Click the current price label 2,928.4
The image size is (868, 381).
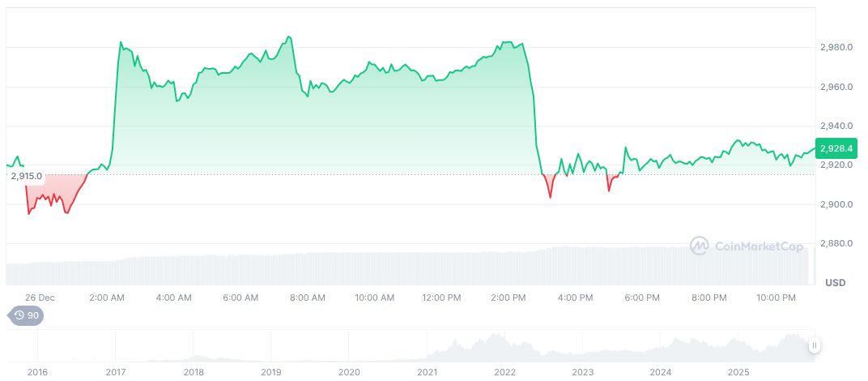click(x=835, y=148)
